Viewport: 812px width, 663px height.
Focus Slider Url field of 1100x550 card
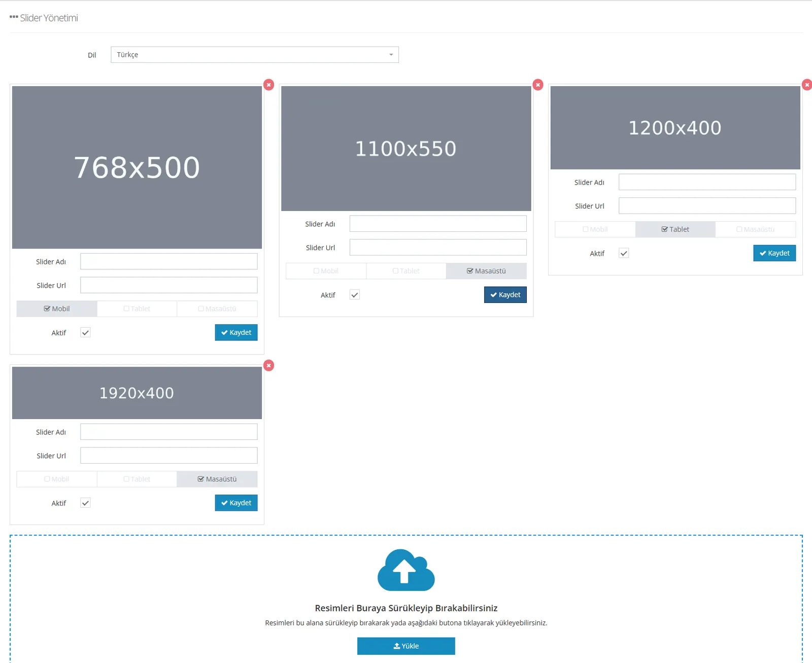[438, 248]
